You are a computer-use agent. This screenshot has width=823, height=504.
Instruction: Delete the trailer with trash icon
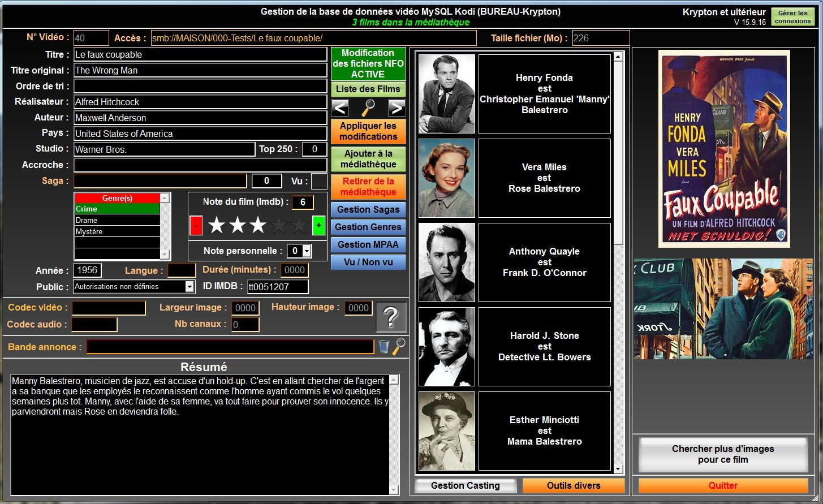pyautogui.click(x=384, y=346)
